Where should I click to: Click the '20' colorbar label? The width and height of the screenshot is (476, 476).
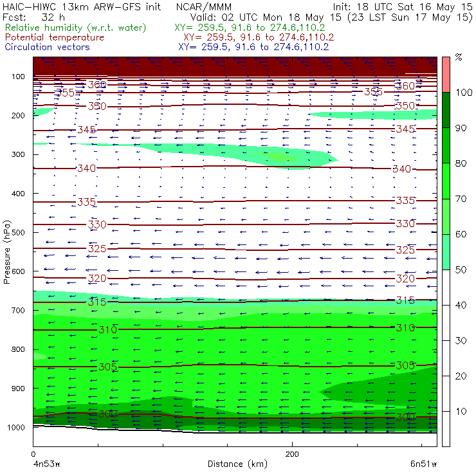[461, 376]
